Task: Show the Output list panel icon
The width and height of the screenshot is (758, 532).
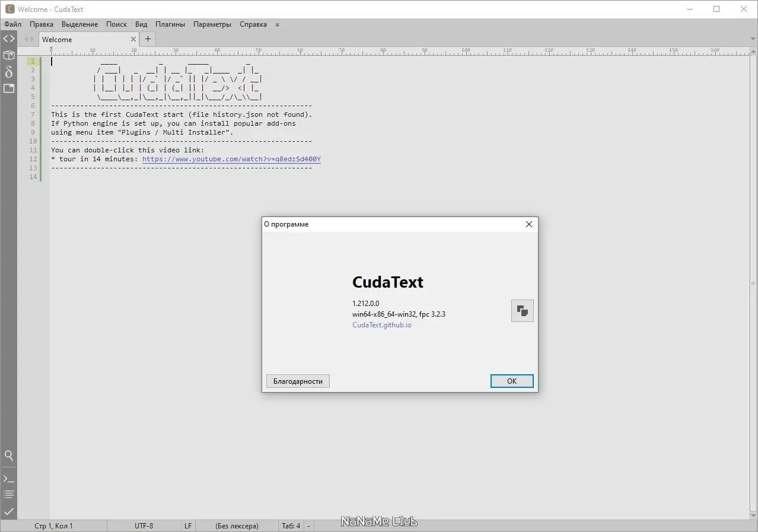Action: (9, 494)
